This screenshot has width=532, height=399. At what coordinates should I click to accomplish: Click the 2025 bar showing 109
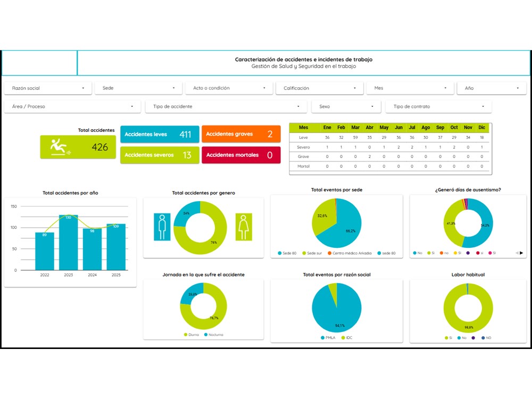click(x=115, y=247)
